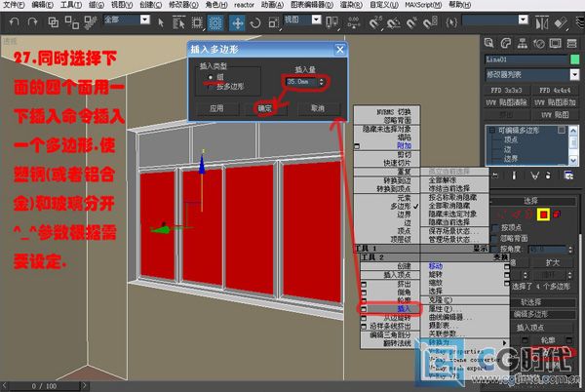Select the 组 radio button
This screenshot has width=585, height=392.
pyautogui.click(x=210, y=77)
